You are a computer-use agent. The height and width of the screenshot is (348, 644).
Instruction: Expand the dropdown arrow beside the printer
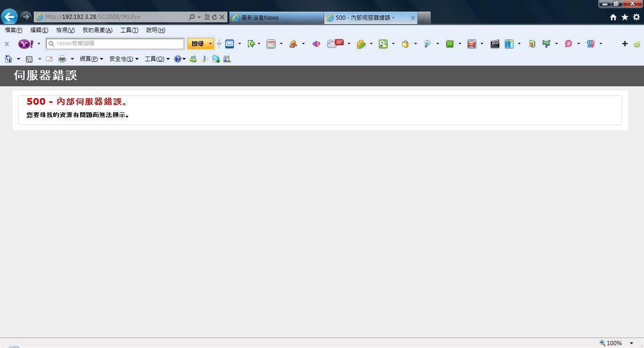click(72, 59)
